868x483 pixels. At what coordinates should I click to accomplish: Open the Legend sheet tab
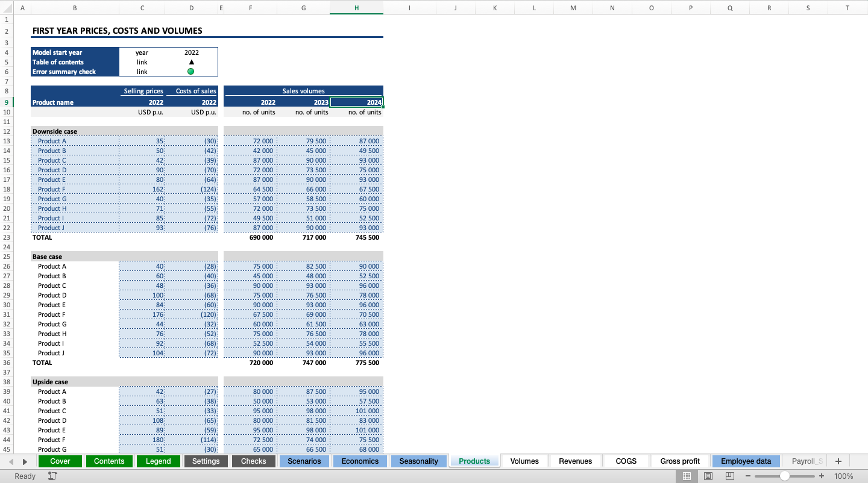159,461
